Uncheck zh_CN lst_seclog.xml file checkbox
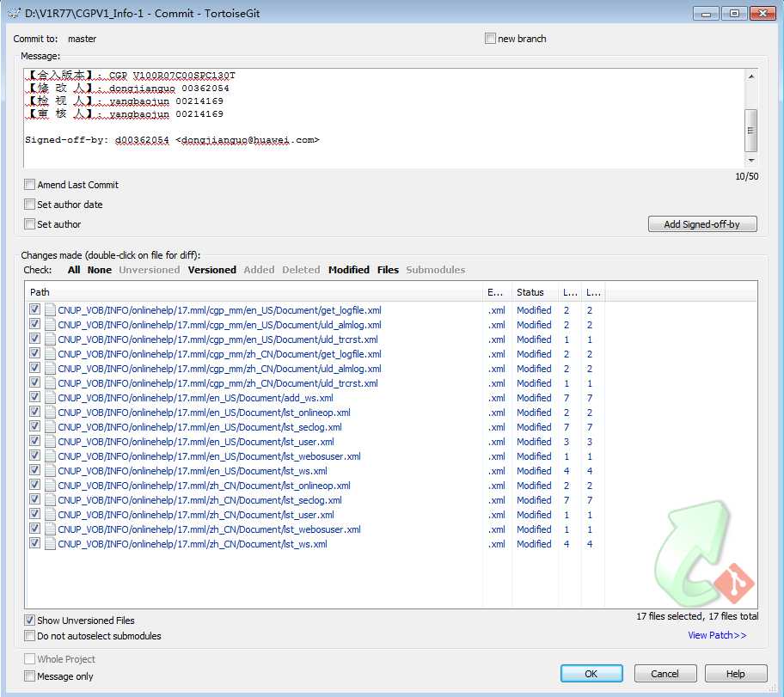The width and height of the screenshot is (784, 697). (34, 499)
